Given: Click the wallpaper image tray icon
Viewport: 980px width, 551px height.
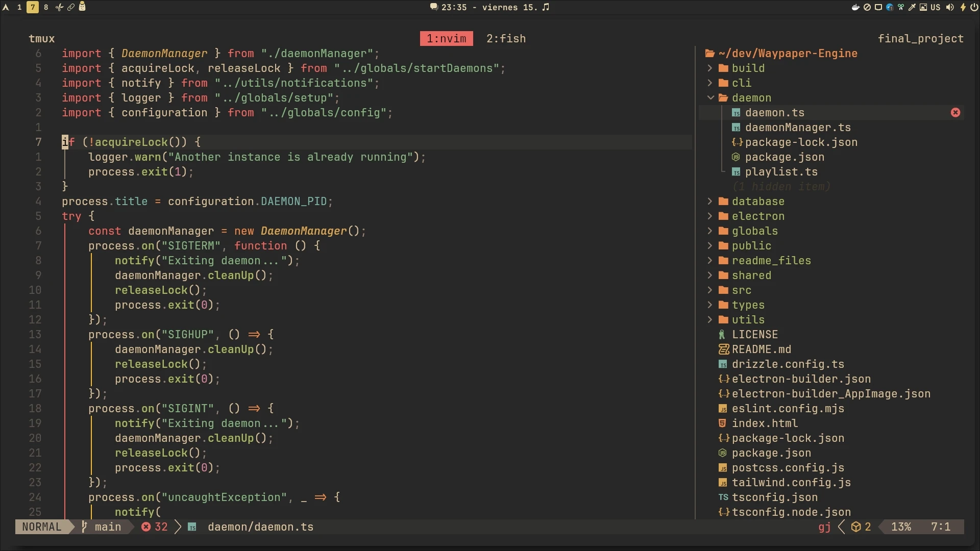Looking at the screenshot, I should click(923, 7).
